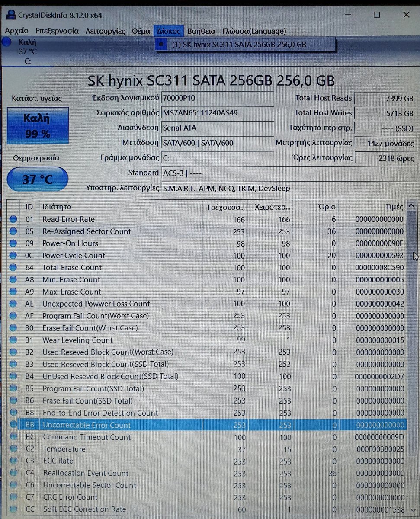Click the 37 °C temperature button

tap(38, 179)
